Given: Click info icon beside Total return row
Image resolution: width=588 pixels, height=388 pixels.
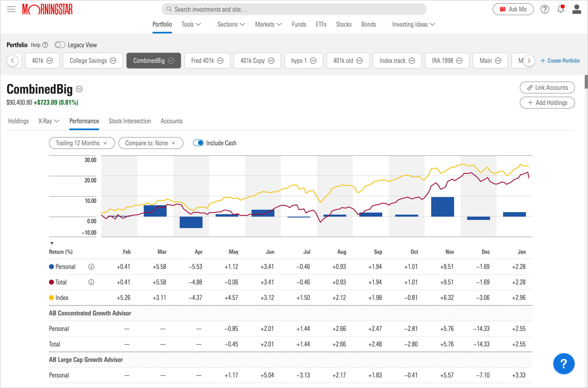Looking at the screenshot, I should 91,282.
